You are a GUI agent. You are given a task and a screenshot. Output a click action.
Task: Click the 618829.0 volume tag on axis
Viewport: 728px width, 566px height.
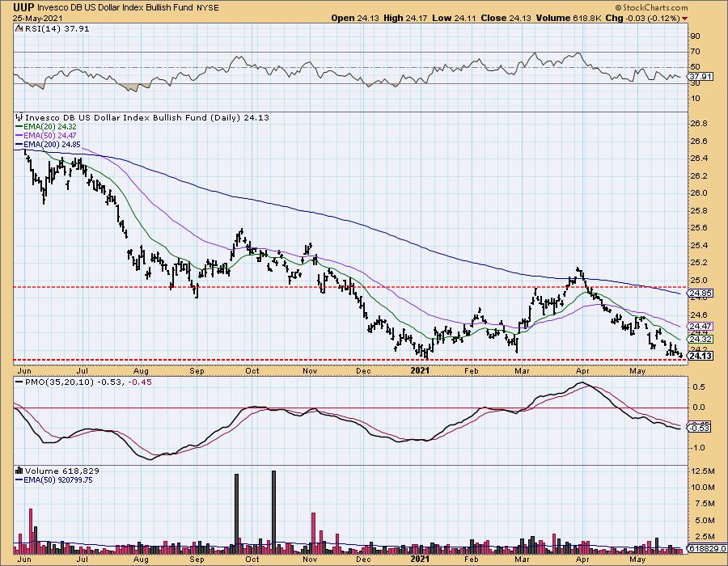[x=707, y=548]
